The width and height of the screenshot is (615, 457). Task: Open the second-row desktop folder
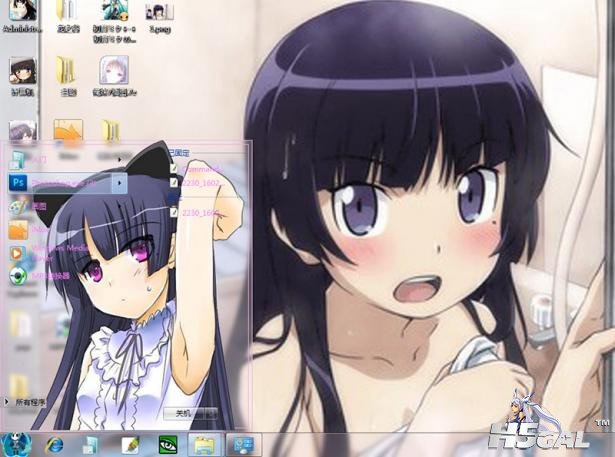[x=67, y=76]
